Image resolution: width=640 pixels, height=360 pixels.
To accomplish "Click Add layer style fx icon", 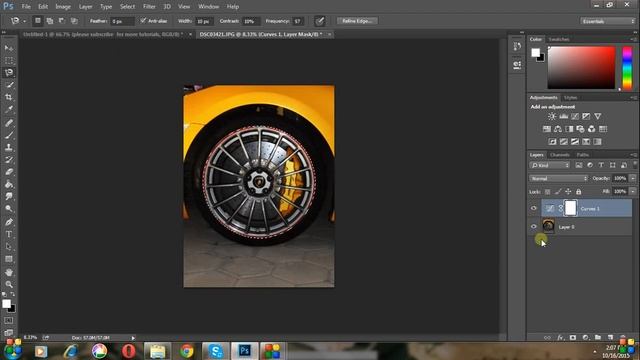I will click(560, 338).
